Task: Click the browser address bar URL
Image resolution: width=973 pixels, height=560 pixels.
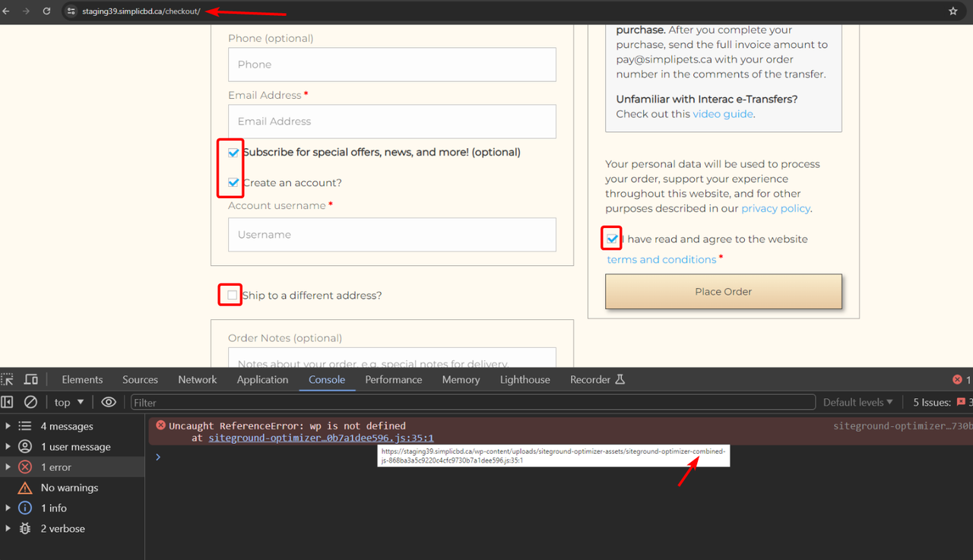Action: click(x=141, y=11)
